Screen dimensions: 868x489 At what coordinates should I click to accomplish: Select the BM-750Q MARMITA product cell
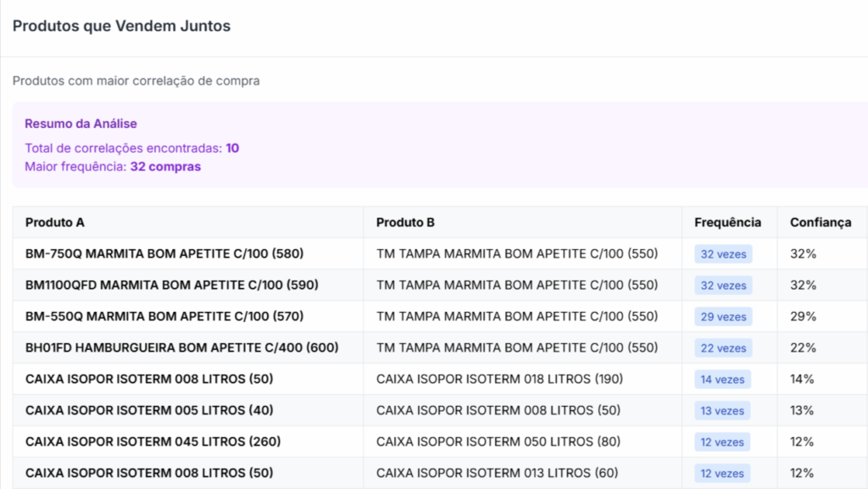(164, 253)
